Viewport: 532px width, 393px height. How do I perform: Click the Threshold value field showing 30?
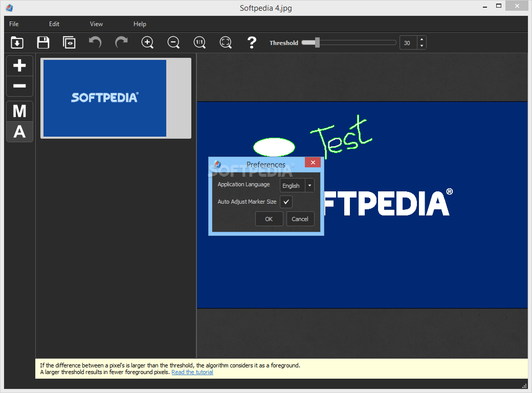[x=408, y=43]
